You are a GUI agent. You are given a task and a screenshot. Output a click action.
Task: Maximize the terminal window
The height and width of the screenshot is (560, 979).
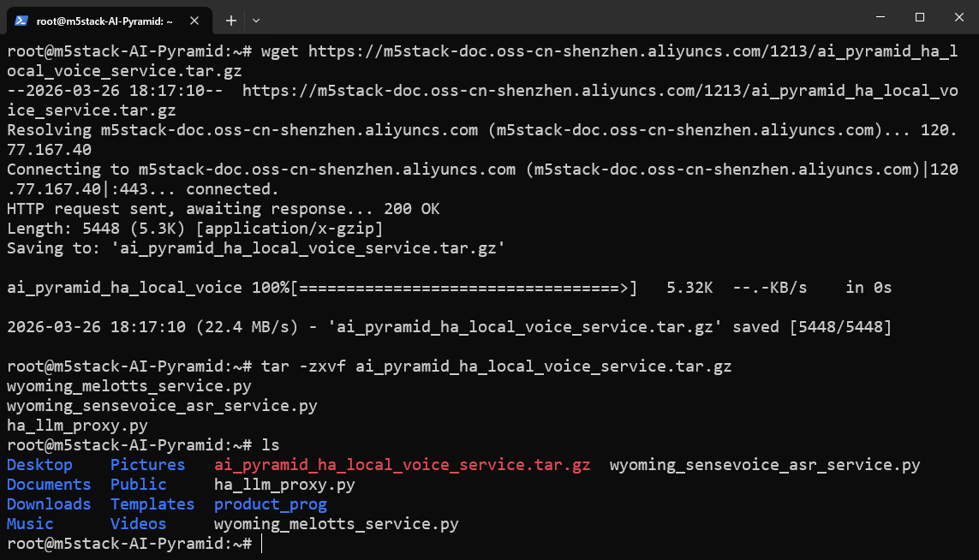tap(920, 17)
